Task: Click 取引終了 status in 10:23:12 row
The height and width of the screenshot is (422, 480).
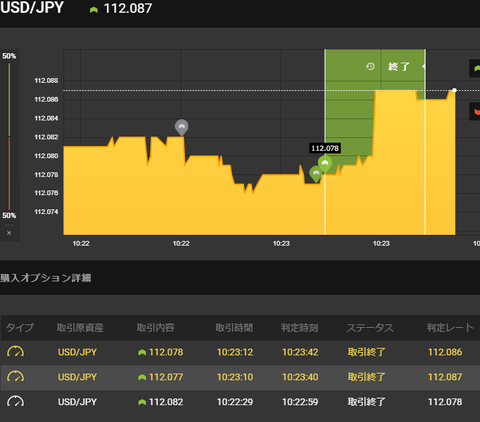Action: (367, 352)
